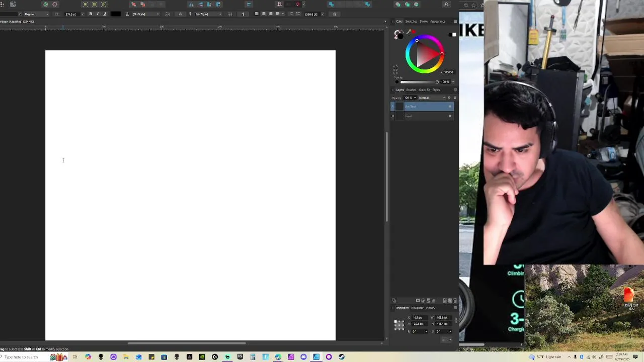Switch to the Appearance tab

click(x=438, y=21)
